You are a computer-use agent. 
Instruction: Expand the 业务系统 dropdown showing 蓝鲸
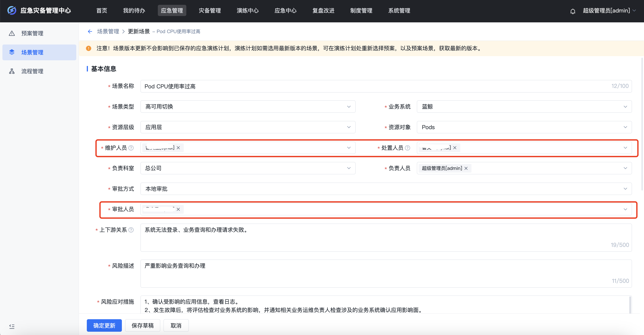pos(524,107)
